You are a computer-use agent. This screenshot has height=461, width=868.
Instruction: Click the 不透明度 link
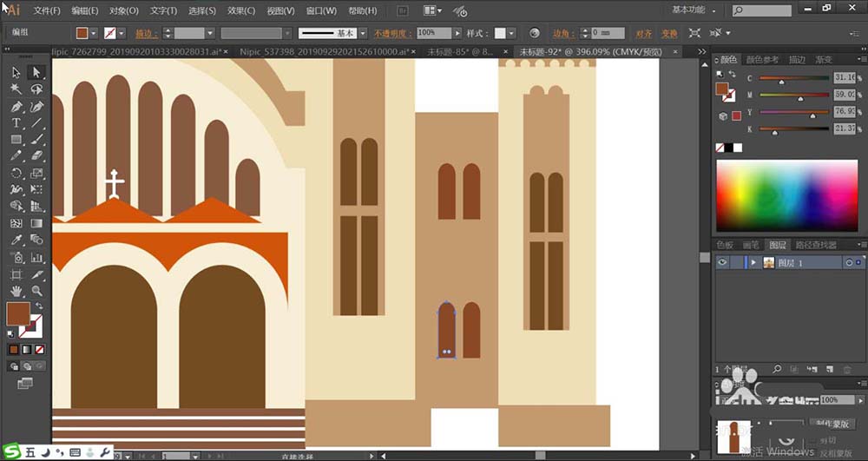pyautogui.click(x=392, y=33)
